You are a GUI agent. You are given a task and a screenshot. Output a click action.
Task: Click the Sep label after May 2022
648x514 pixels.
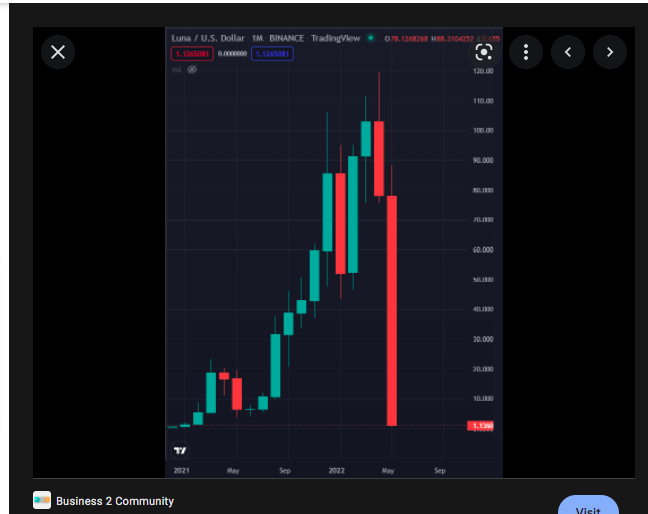click(440, 471)
